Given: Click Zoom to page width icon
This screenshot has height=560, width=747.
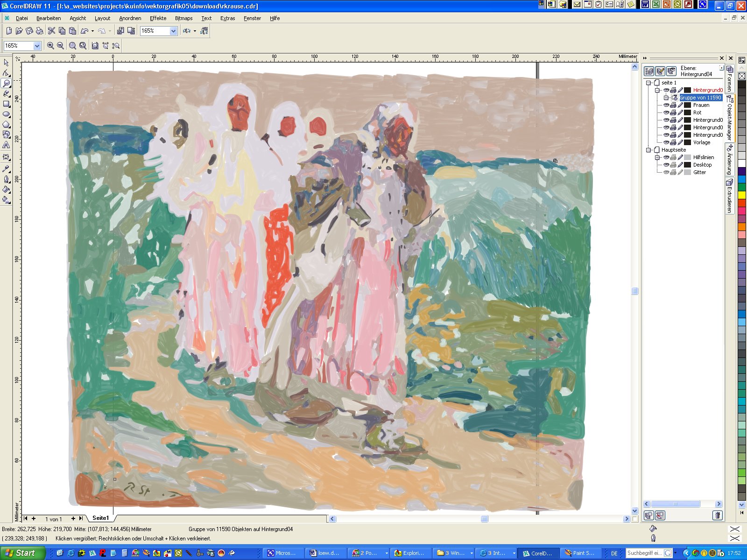Looking at the screenshot, I should [x=106, y=46].
